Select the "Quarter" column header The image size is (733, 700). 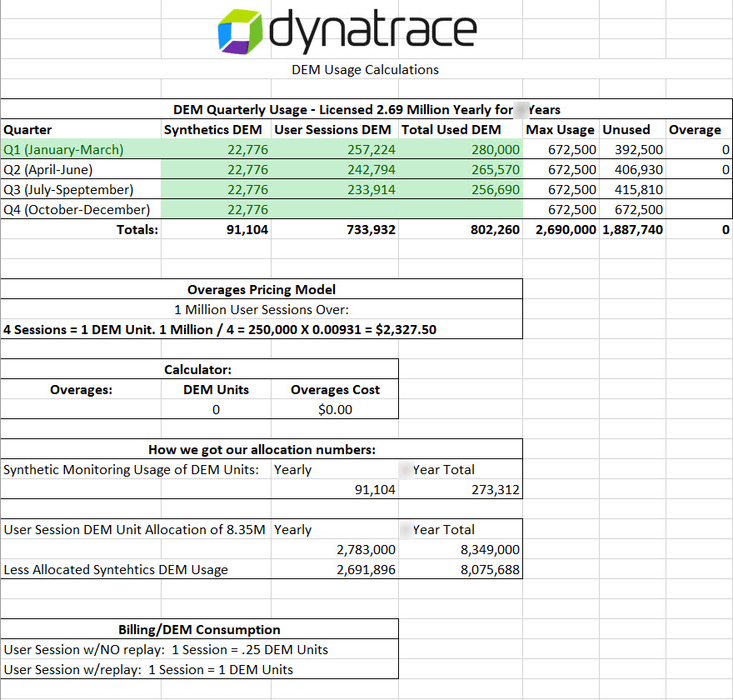(x=27, y=129)
